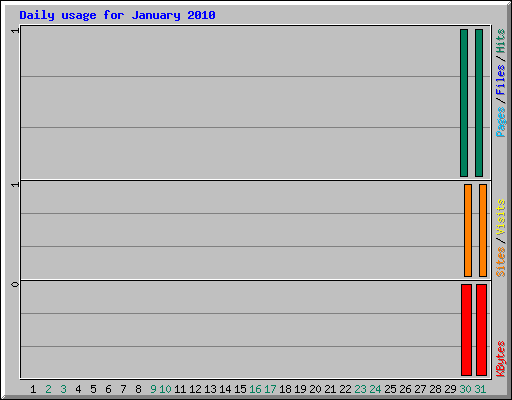Click the '1' scale value of the Hits panel
This screenshot has width=512, height=400.
pyautogui.click(x=15, y=30)
